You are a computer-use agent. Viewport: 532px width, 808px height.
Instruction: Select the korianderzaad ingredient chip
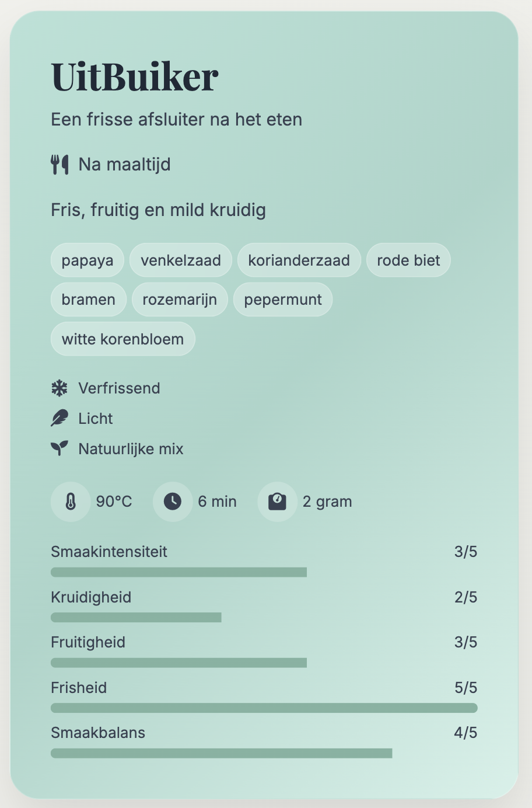click(x=299, y=260)
